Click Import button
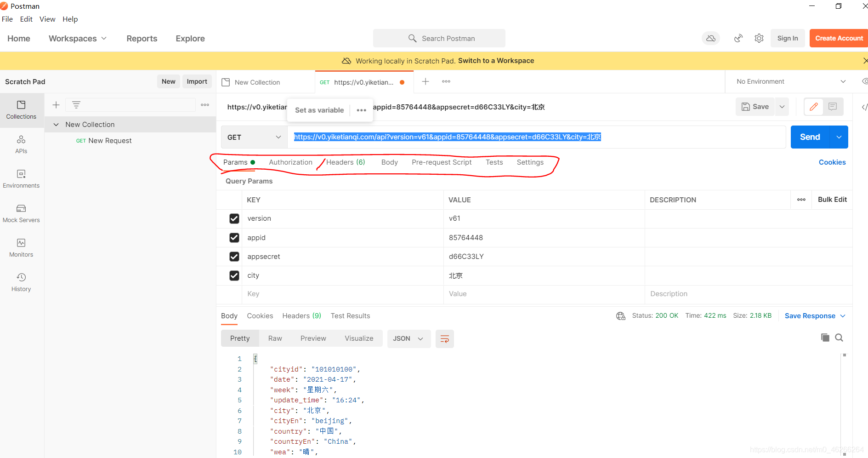 pyautogui.click(x=197, y=81)
